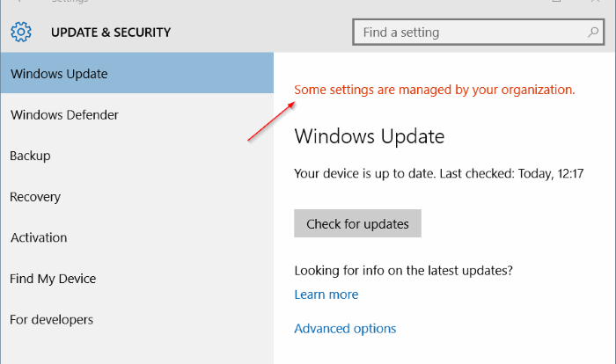Image resolution: width=616 pixels, height=364 pixels.
Task: Open the Recovery settings page
Action: coord(137,197)
